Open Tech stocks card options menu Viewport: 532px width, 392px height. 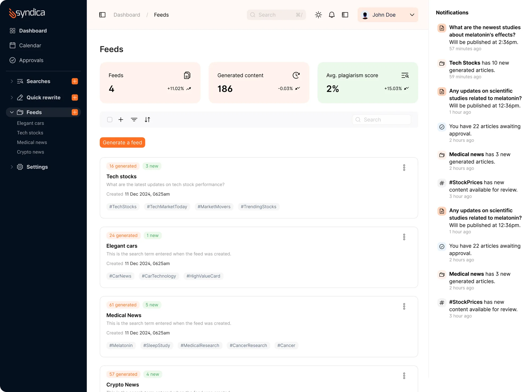coord(404,168)
